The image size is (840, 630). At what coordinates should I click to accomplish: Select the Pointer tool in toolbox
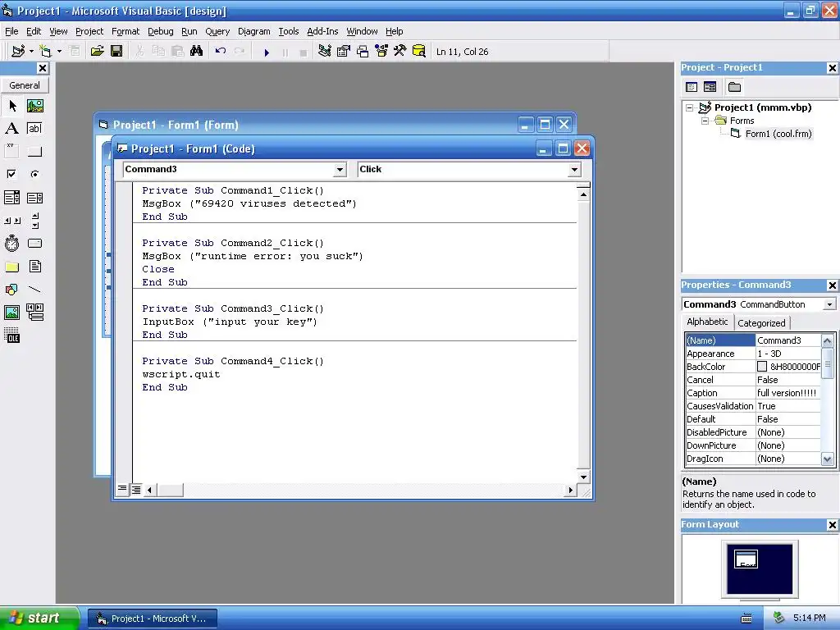point(11,106)
